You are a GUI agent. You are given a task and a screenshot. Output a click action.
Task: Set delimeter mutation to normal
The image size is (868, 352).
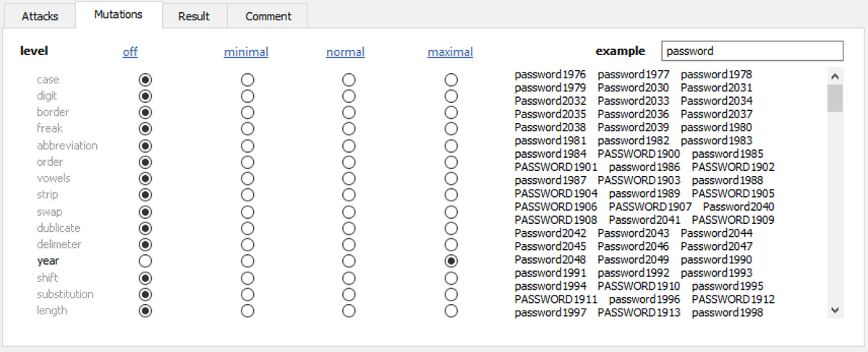click(x=349, y=245)
